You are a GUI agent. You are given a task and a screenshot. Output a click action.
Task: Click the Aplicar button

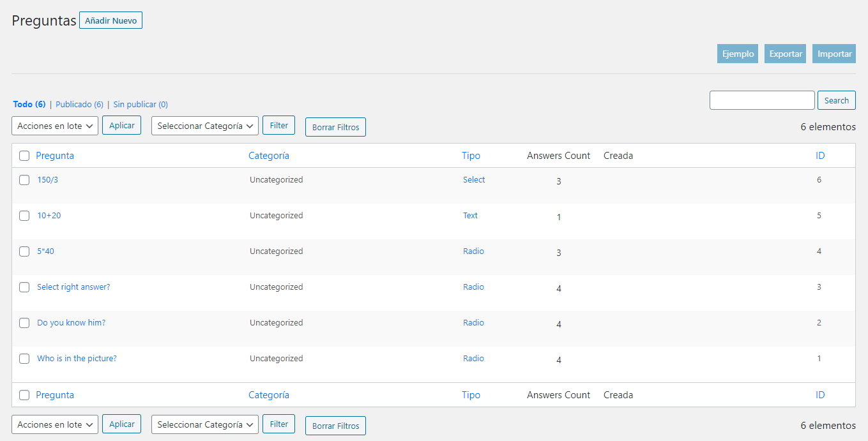click(121, 125)
